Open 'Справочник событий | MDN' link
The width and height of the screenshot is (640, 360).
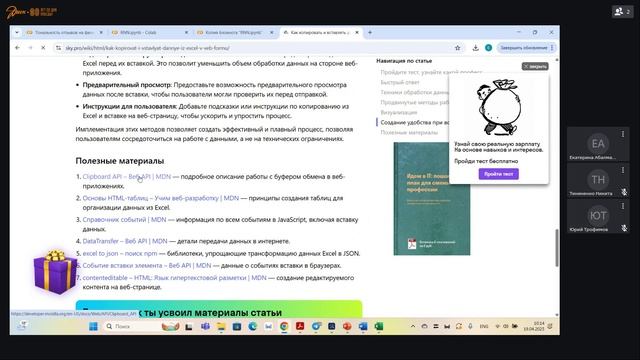pyautogui.click(x=124, y=220)
